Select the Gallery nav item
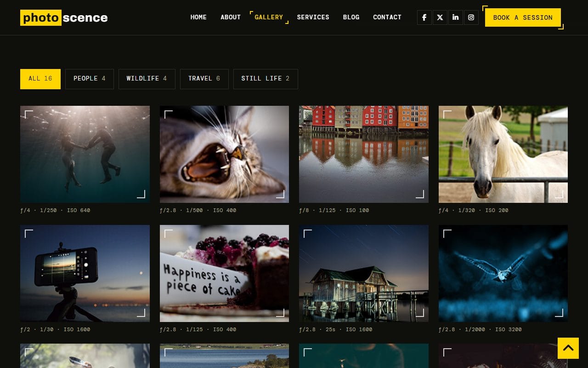This screenshot has width=588, height=368. 269,17
